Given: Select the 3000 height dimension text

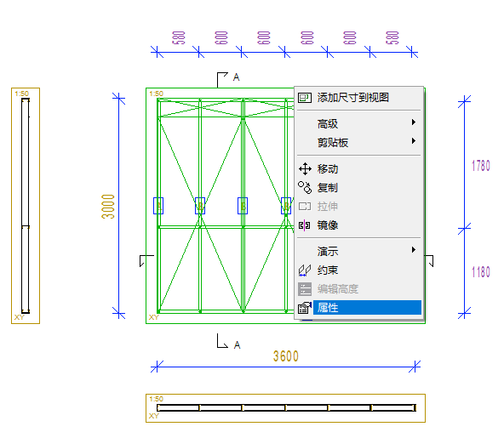Looking at the screenshot, I should tap(108, 207).
